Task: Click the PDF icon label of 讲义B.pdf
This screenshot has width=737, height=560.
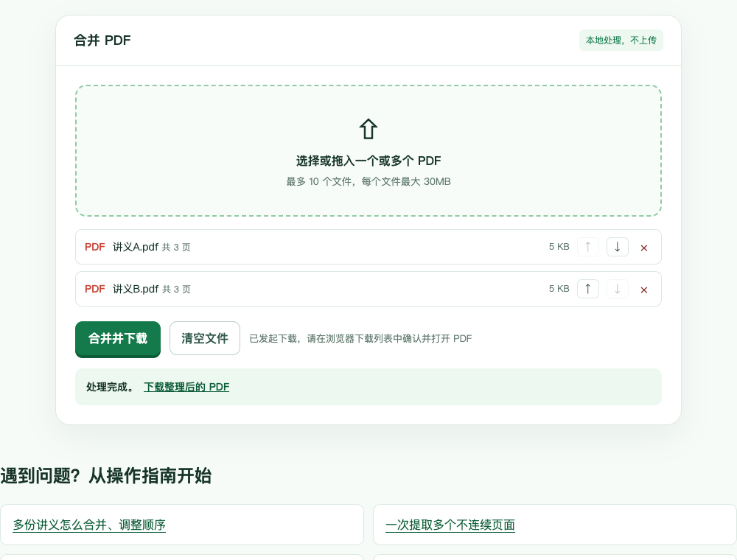Action: [94, 289]
